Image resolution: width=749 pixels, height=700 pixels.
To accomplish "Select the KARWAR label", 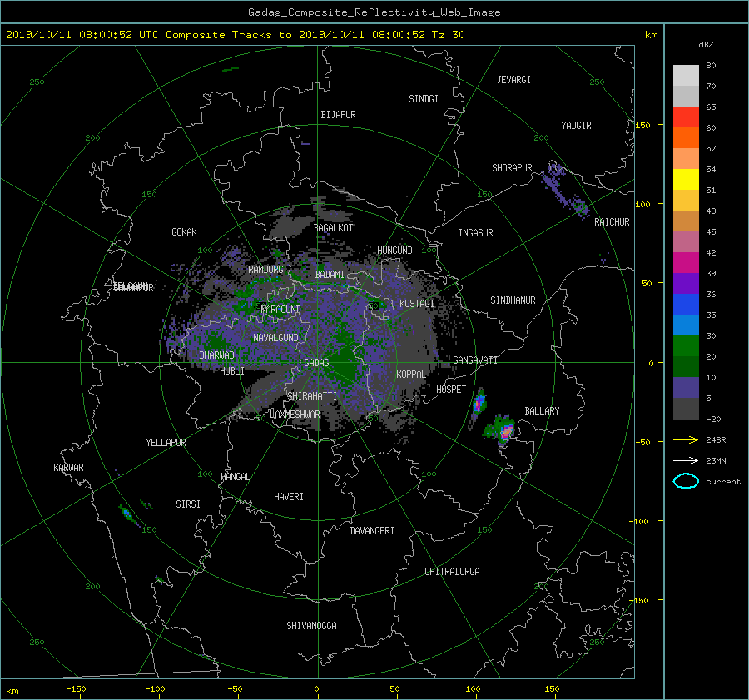I will (x=68, y=468).
